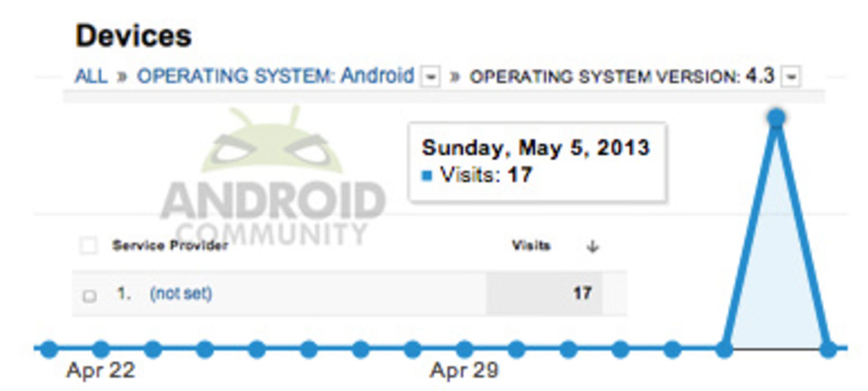
Task: Select the OPERATING SYSTEM VERSION: 4.3 breadcrumb
Action: click(622, 76)
